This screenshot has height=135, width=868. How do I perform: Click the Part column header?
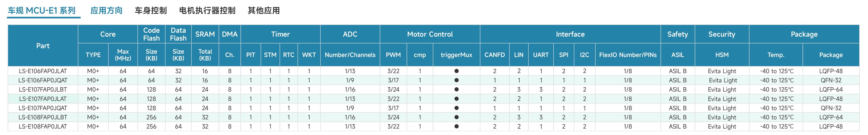click(x=43, y=46)
